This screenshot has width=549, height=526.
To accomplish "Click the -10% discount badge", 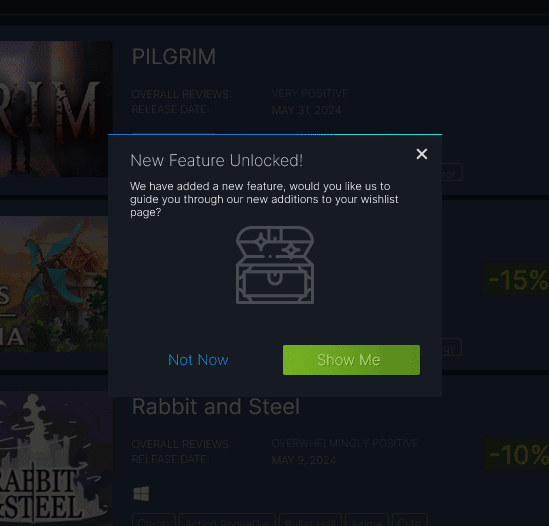I will coord(516,455).
